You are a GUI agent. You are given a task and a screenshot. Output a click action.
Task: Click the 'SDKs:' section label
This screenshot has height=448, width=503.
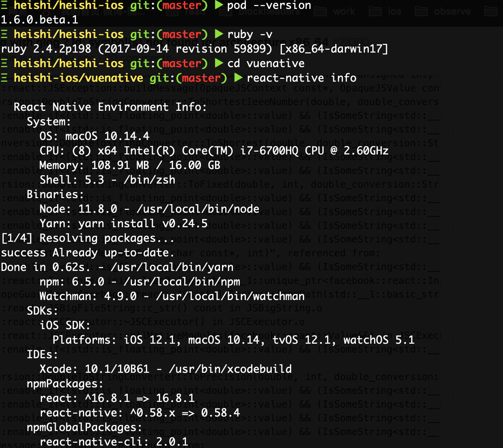coord(42,311)
